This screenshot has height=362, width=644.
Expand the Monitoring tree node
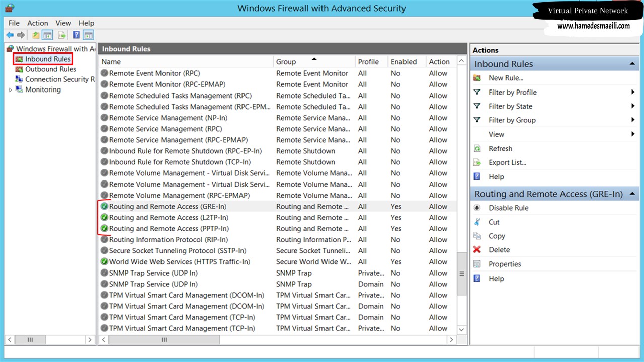(x=10, y=90)
